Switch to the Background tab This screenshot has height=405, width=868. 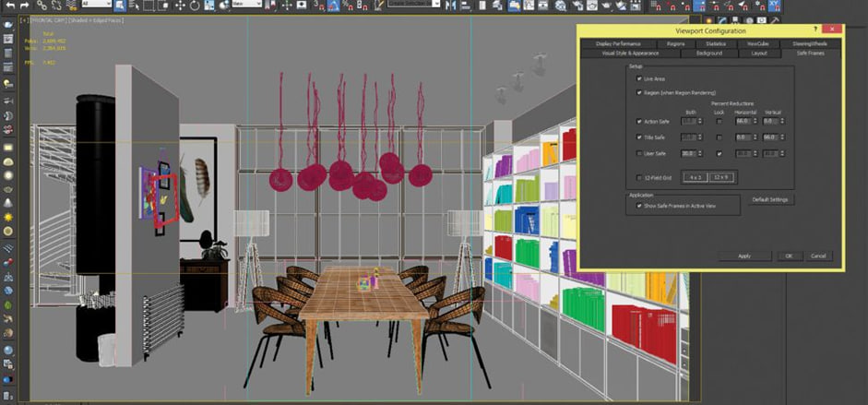click(x=708, y=54)
